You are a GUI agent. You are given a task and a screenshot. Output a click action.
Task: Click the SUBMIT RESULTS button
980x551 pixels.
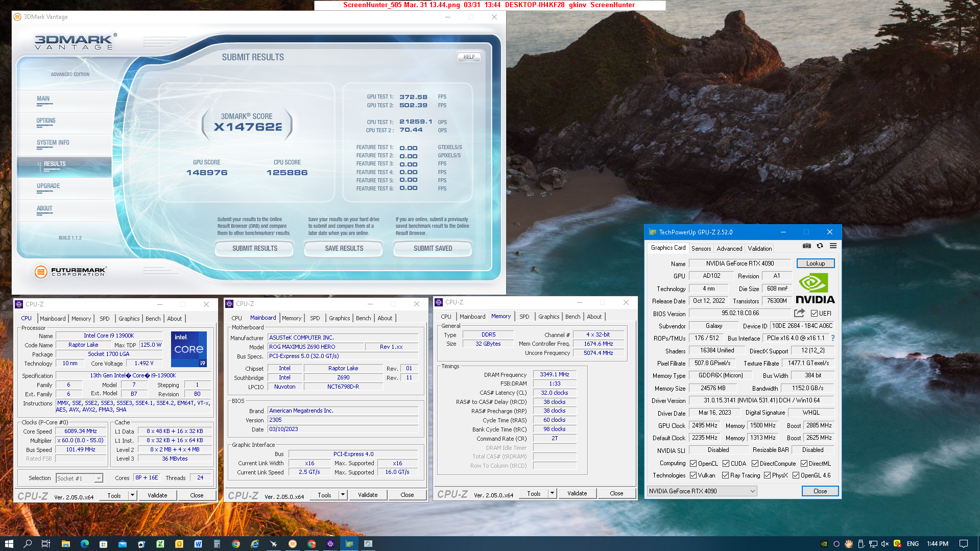click(x=254, y=249)
